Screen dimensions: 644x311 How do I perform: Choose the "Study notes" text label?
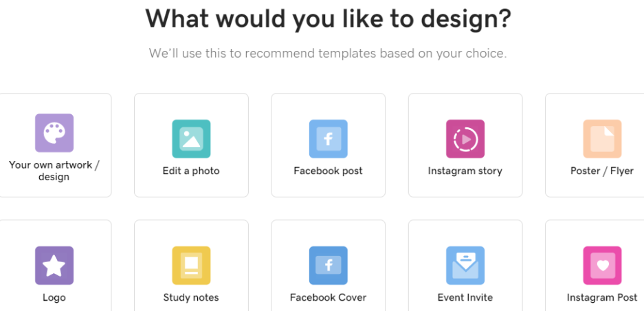click(191, 297)
